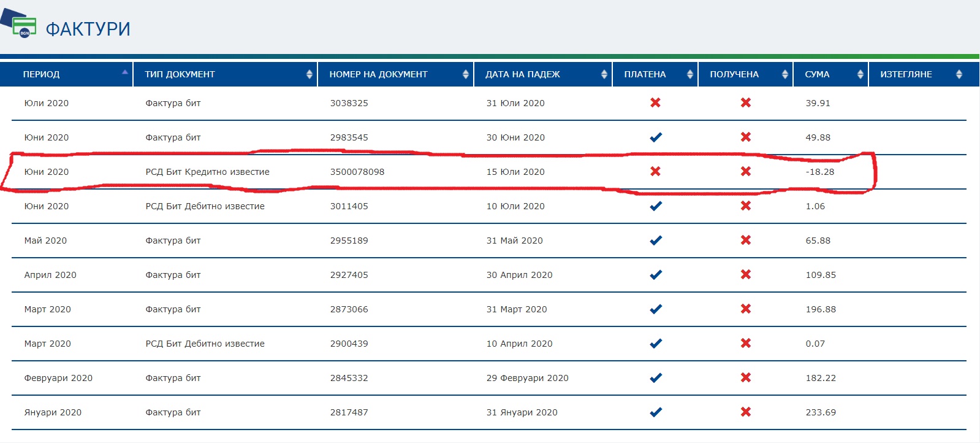Click the amount 233.69 for Януари 2020
Viewport: 980px width, 443px height.
(821, 412)
